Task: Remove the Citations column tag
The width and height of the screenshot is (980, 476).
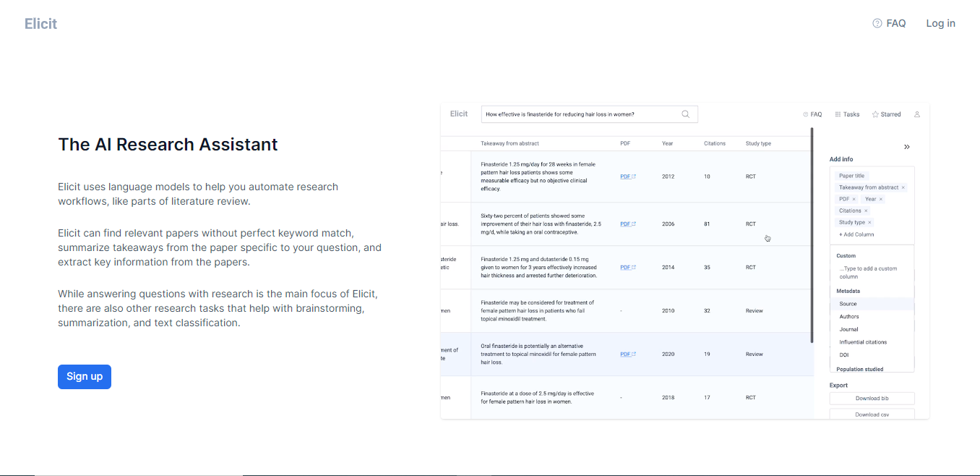Action: (x=866, y=211)
